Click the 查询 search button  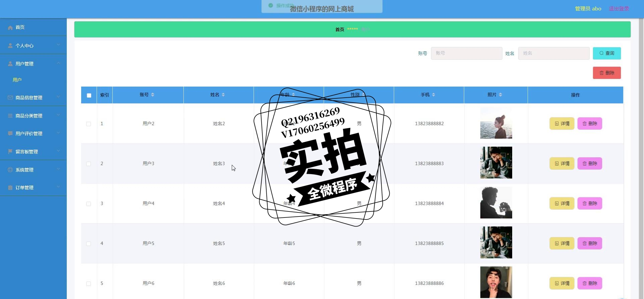pyautogui.click(x=607, y=53)
